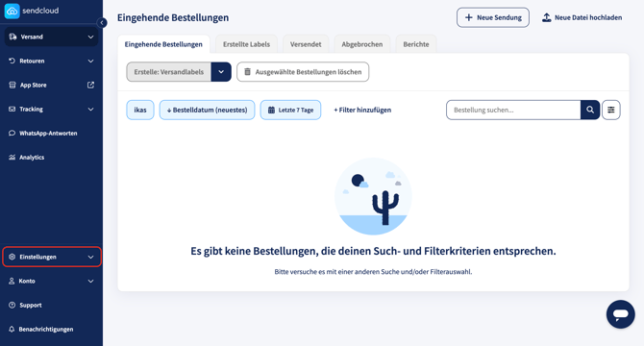Collapse the sidebar with the arrow button
Viewport: 644px width, 346px height.
(102, 22)
